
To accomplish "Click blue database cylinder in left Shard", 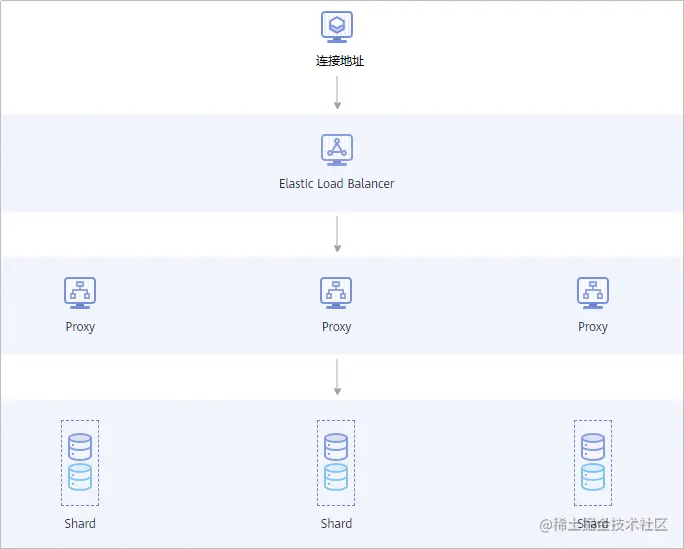I will pos(80,477).
